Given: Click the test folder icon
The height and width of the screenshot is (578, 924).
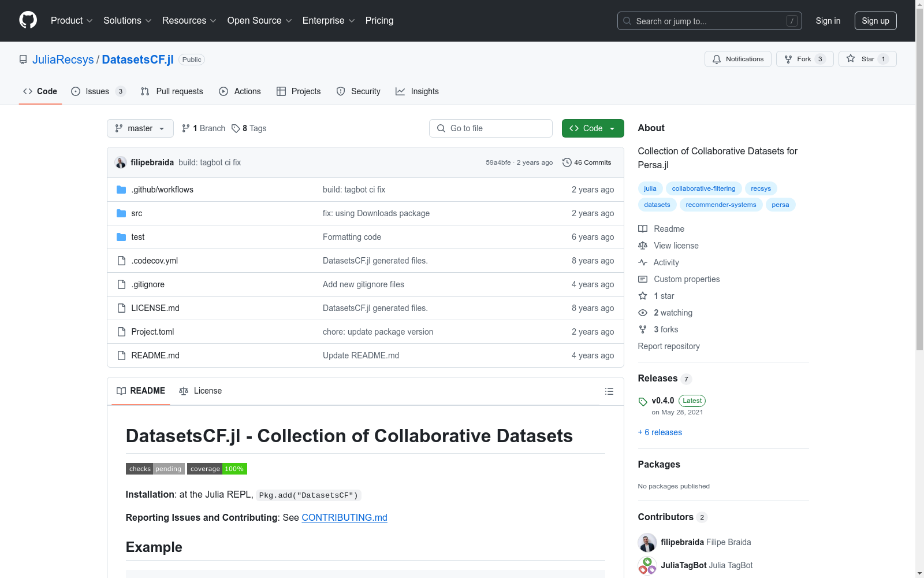Looking at the screenshot, I should [121, 237].
